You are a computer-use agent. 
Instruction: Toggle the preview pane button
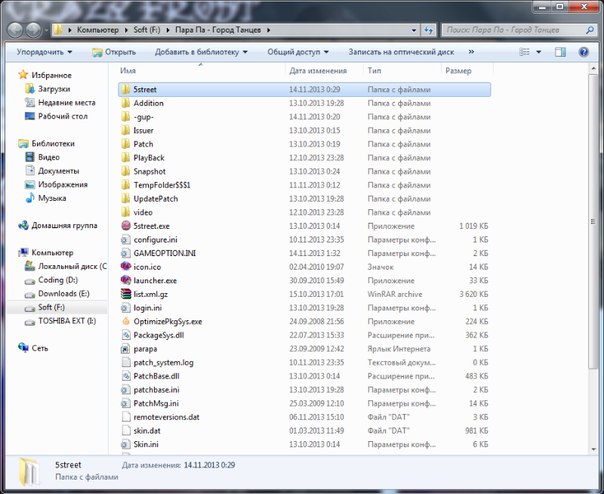pyautogui.click(x=560, y=52)
